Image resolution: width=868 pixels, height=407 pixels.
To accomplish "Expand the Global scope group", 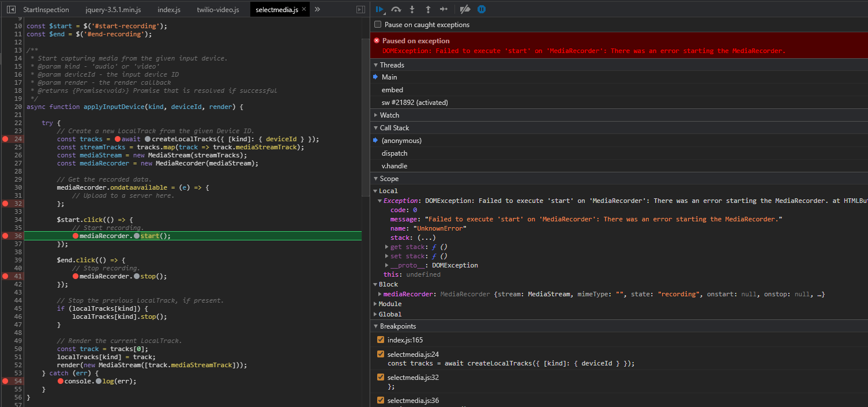I will click(x=375, y=314).
